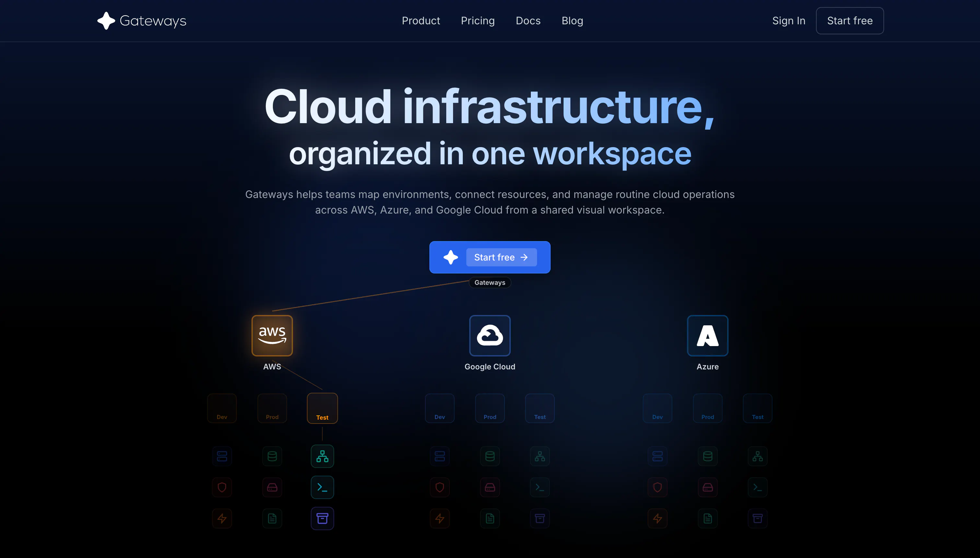The height and width of the screenshot is (558, 980).
Task: Click the "Azure" text label below logo
Action: 707,367
